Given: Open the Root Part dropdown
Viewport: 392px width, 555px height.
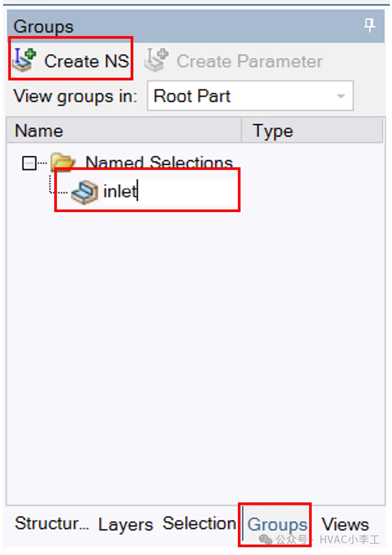Looking at the screenshot, I should (250, 96).
